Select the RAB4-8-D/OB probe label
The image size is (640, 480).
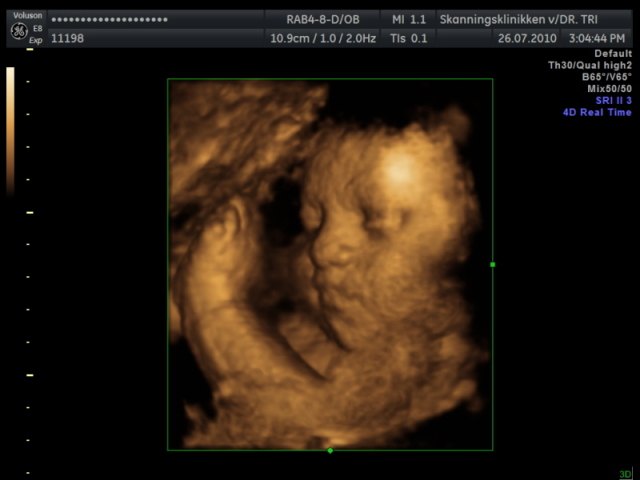tap(321, 19)
